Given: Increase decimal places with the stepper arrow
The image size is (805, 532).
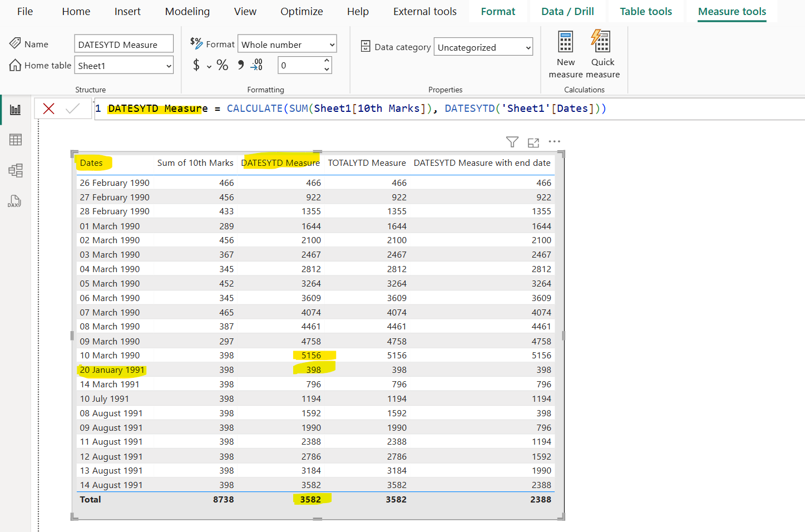Looking at the screenshot, I should (x=327, y=61).
